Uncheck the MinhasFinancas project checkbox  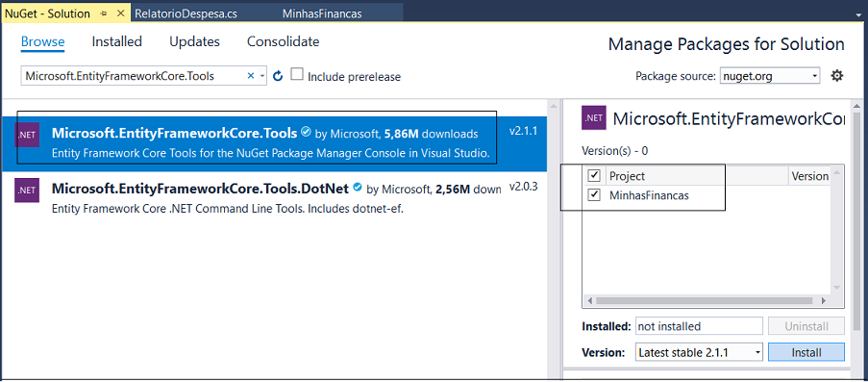click(x=595, y=194)
